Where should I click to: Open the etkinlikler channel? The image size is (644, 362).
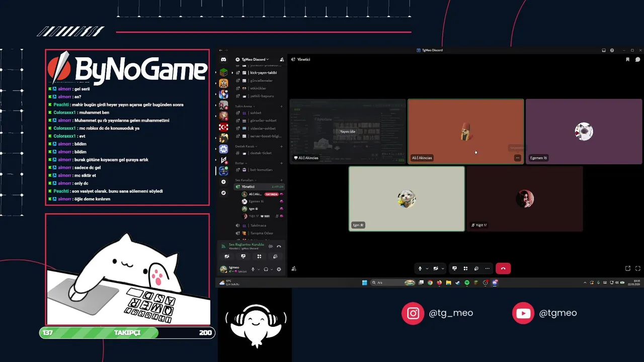pyautogui.click(x=259, y=88)
